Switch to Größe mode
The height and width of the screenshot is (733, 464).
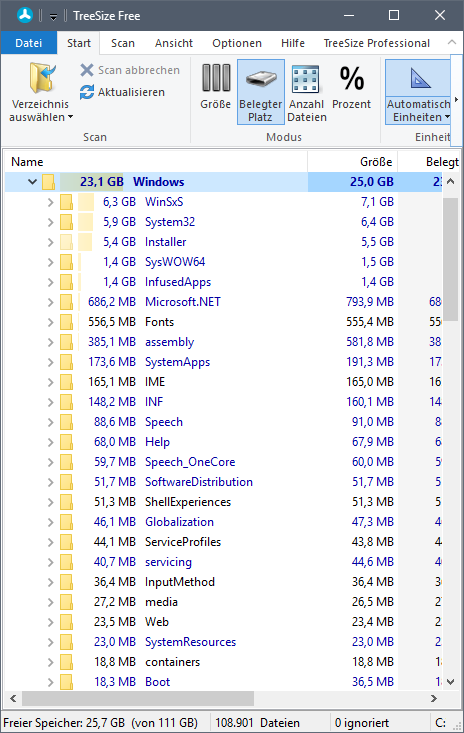215,87
